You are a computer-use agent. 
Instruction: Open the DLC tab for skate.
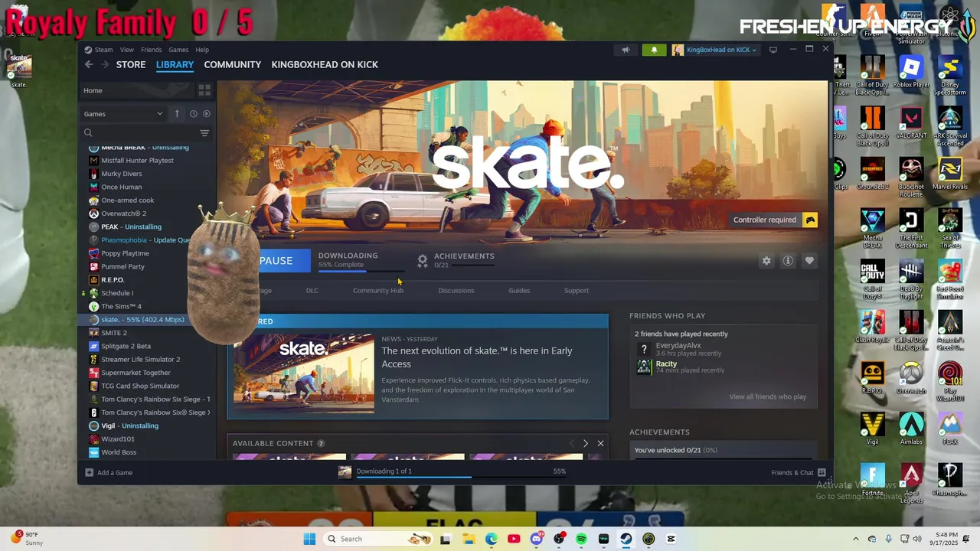(312, 291)
